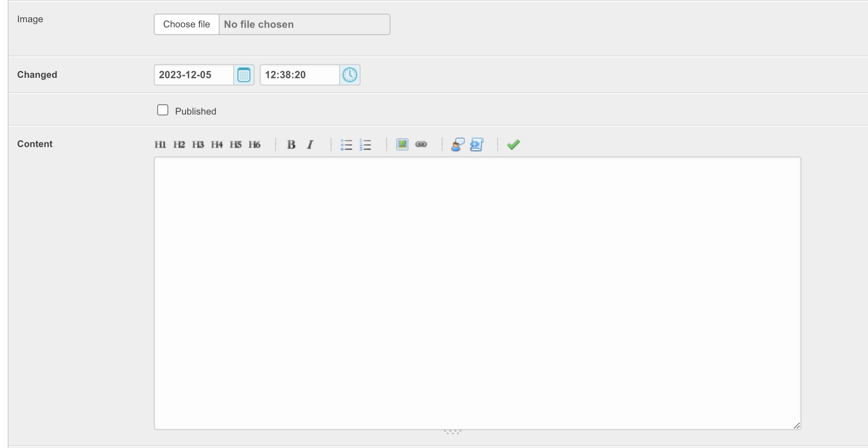Click the green checkmark preview icon
Image resolution: width=868 pixels, height=448 pixels.
[513, 144]
